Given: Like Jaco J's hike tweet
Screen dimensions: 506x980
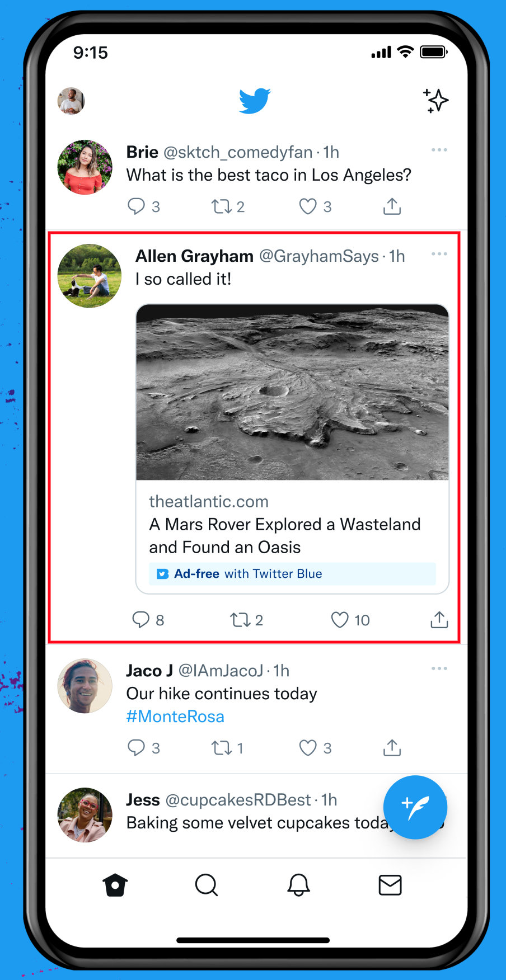Looking at the screenshot, I should coord(308,748).
